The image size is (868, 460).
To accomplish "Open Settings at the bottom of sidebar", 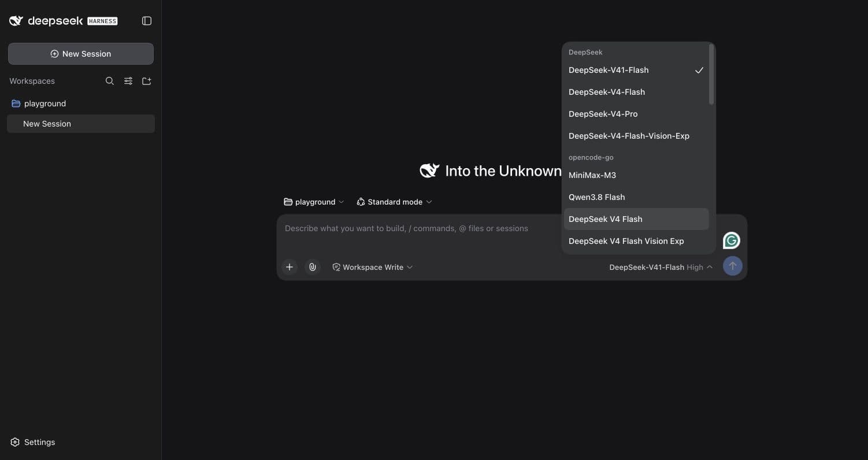I will coord(33,442).
